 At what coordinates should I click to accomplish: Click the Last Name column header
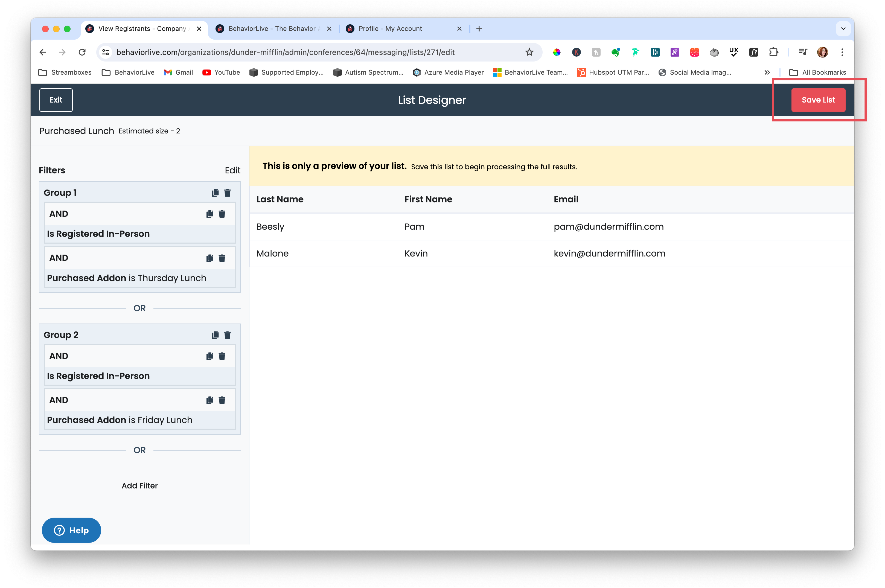pos(280,199)
